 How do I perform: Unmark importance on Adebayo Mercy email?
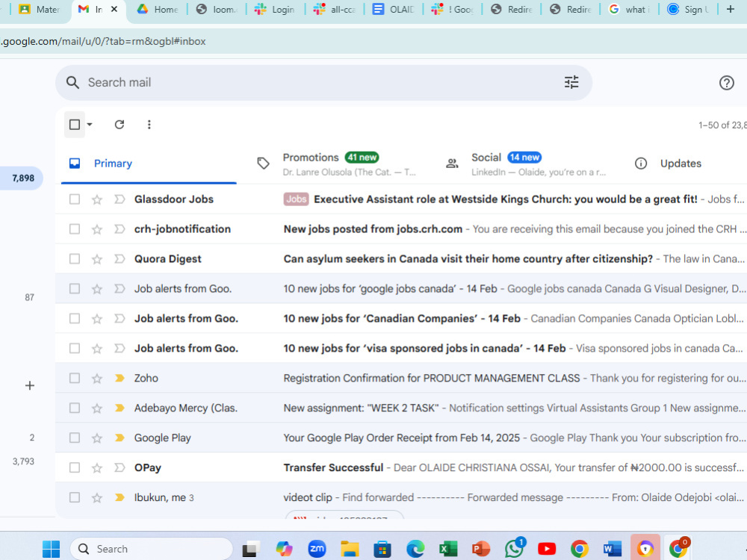coord(120,408)
